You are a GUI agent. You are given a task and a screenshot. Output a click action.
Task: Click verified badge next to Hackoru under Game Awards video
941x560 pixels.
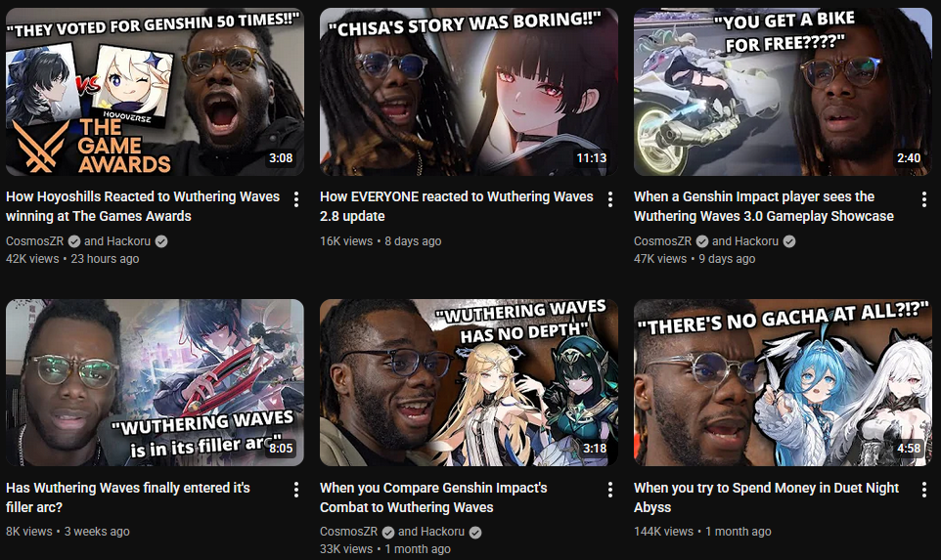[161, 241]
